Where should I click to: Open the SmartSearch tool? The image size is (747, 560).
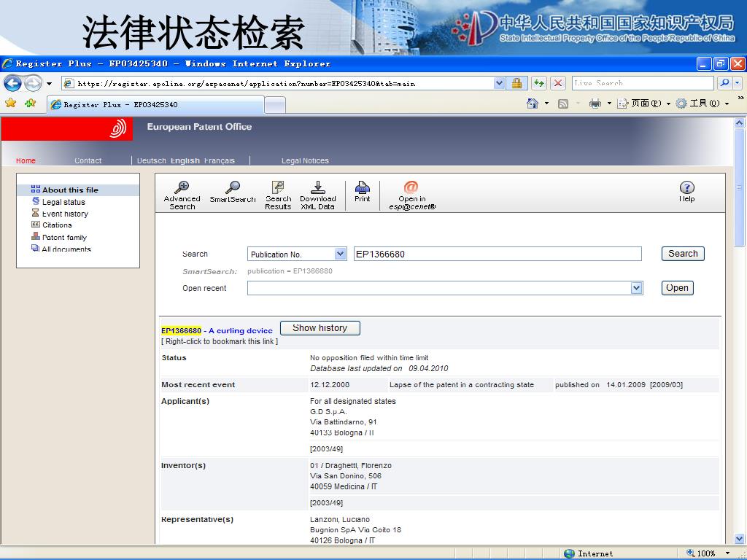click(233, 192)
